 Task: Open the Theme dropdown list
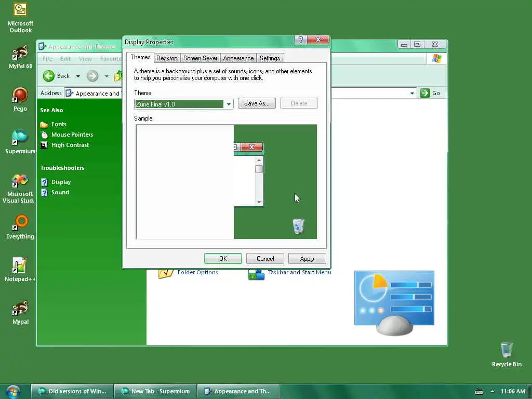pyautogui.click(x=229, y=104)
